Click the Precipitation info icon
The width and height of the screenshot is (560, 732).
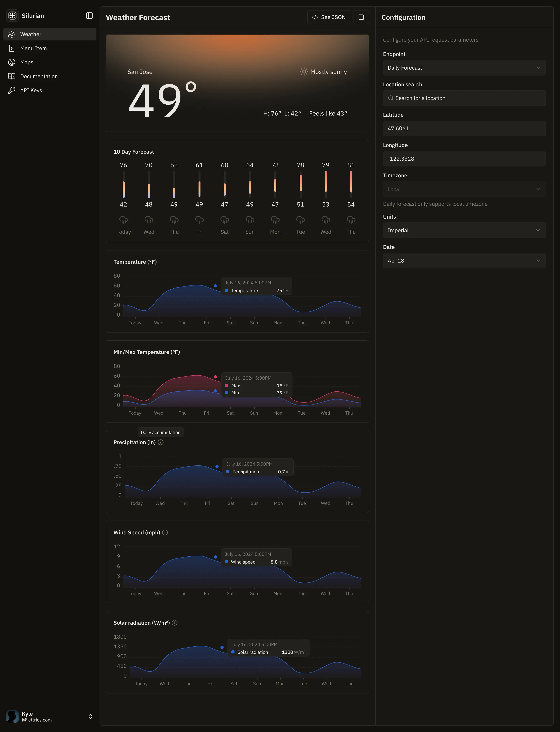(161, 442)
